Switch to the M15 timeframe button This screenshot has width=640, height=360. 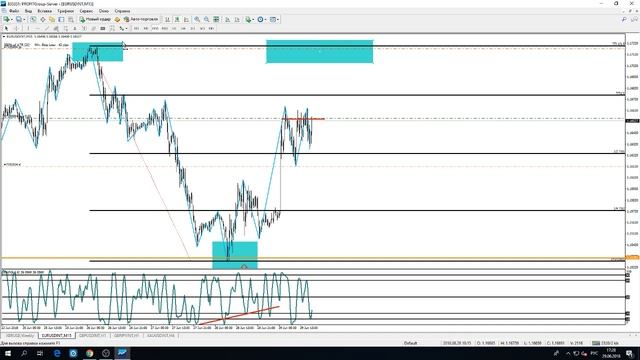click(155, 29)
